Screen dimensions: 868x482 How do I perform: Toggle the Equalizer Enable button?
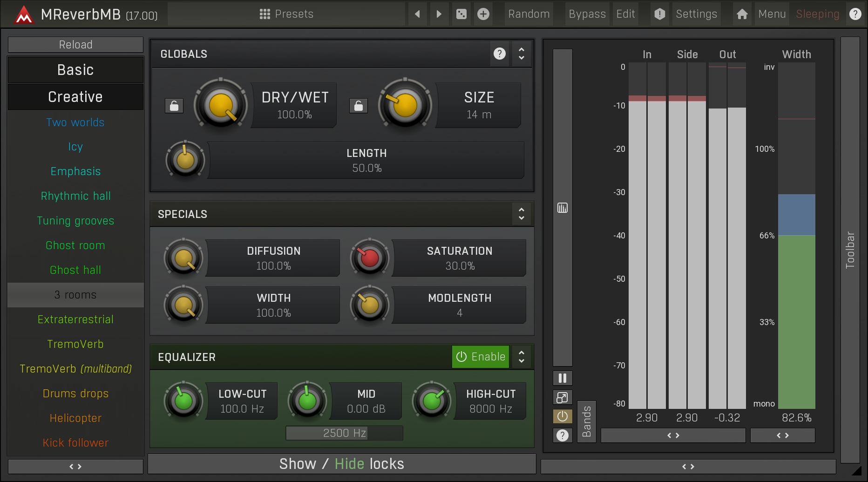click(481, 357)
